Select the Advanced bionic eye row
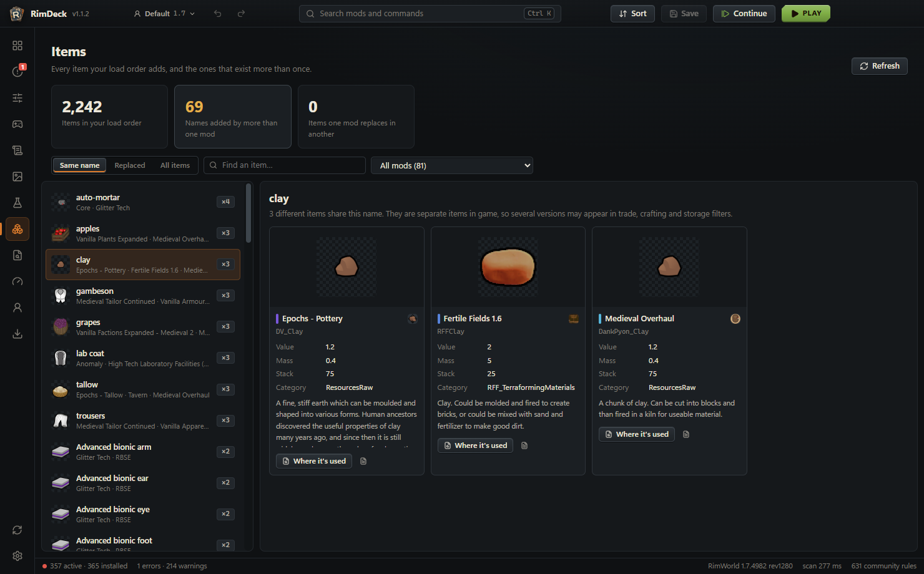Viewport: 924px width, 574px height. pyautogui.click(x=143, y=514)
